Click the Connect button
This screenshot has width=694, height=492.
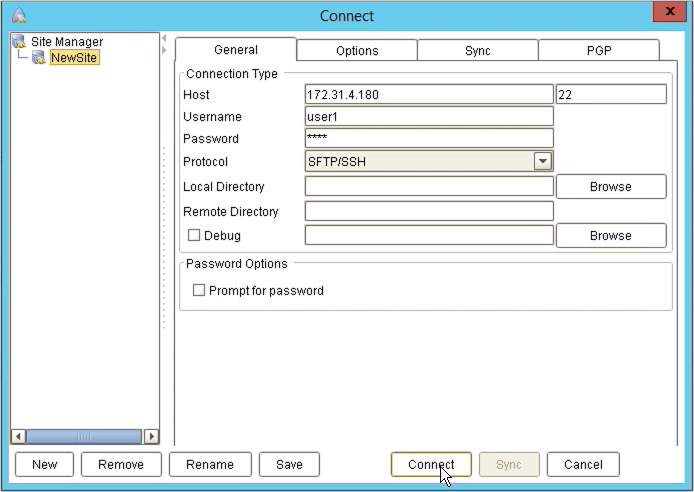point(431,464)
